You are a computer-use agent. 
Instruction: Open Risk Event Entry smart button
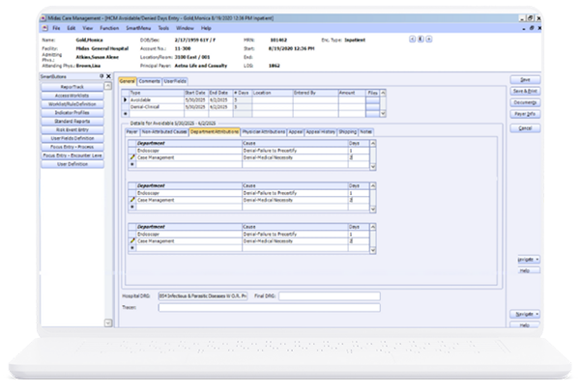72,129
